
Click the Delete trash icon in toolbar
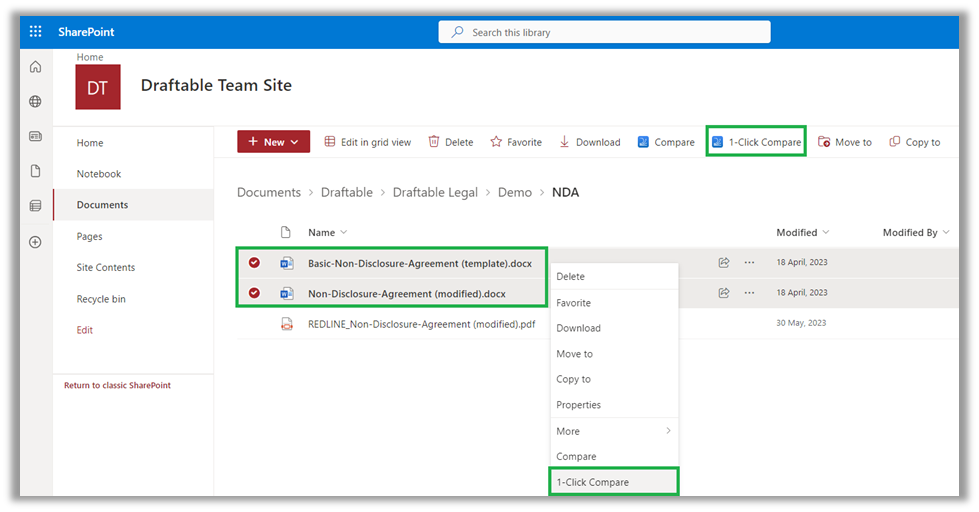click(x=434, y=142)
